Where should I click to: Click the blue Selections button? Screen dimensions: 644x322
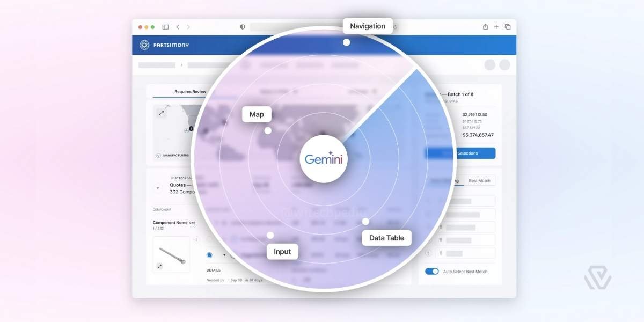[x=460, y=153]
